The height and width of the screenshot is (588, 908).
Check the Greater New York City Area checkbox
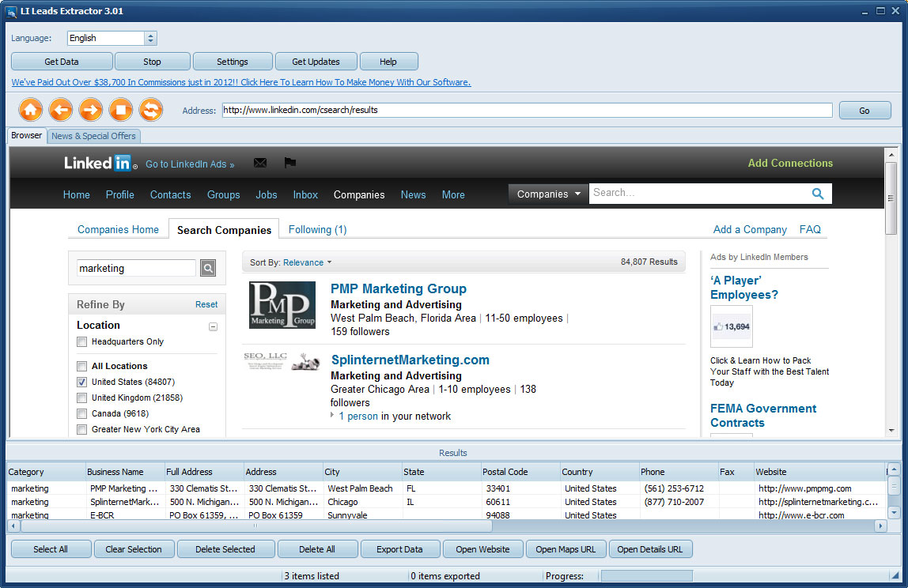point(82,429)
